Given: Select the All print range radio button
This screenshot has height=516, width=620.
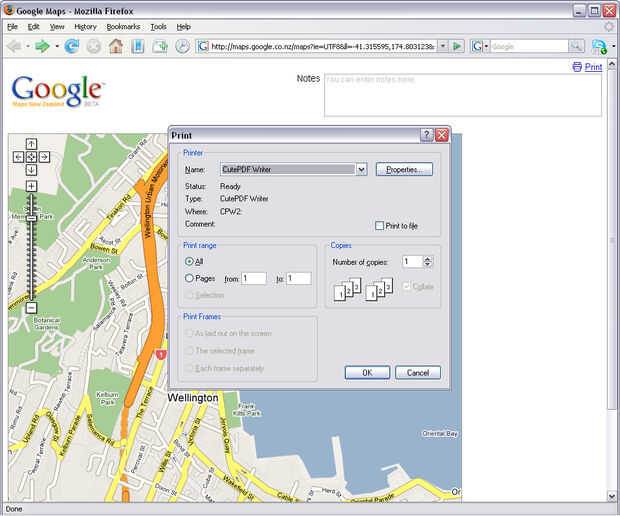Looking at the screenshot, I should coord(189,261).
